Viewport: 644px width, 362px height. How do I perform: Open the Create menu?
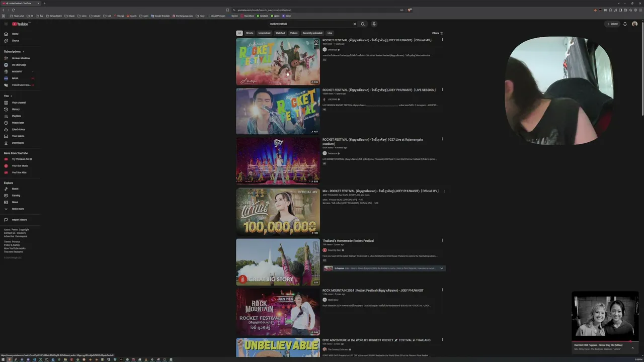tap(612, 24)
